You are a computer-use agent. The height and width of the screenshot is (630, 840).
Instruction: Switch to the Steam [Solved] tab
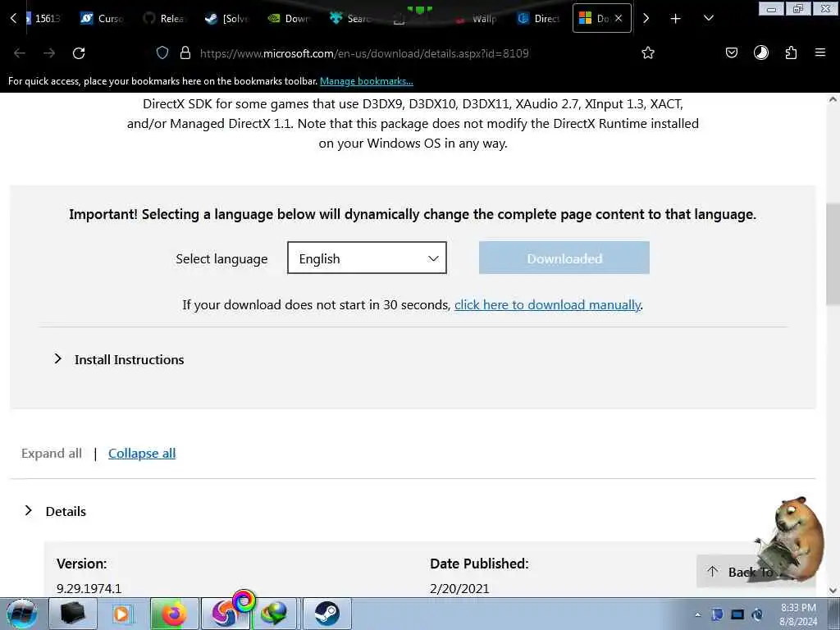(226, 18)
